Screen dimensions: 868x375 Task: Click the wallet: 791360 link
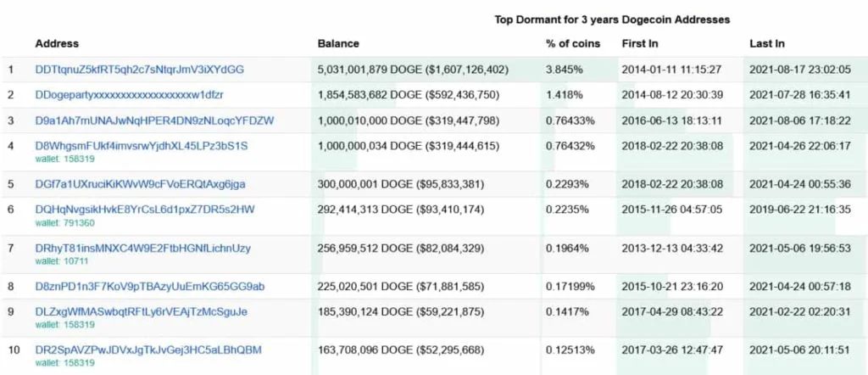click(x=64, y=223)
